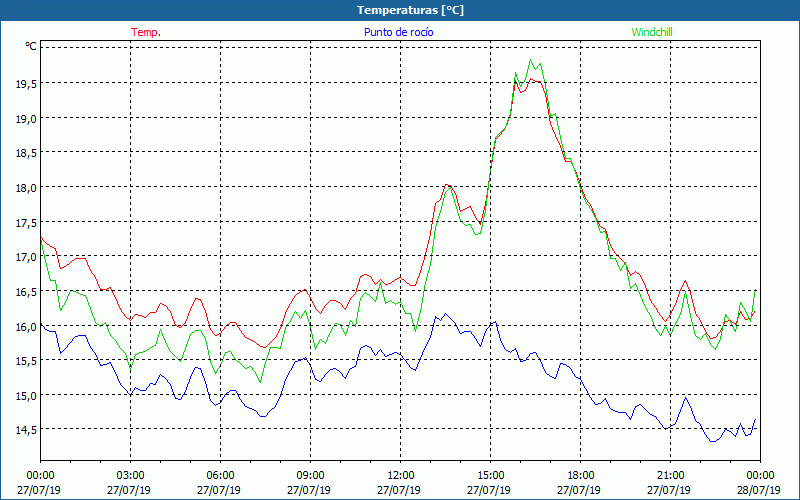
Task: Click the 16,0 y-axis value
Action: [26, 327]
